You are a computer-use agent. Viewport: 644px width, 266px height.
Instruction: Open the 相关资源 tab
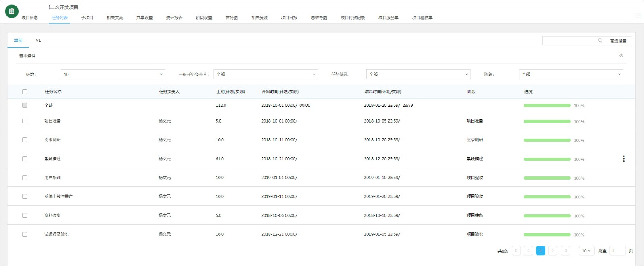coord(260,18)
